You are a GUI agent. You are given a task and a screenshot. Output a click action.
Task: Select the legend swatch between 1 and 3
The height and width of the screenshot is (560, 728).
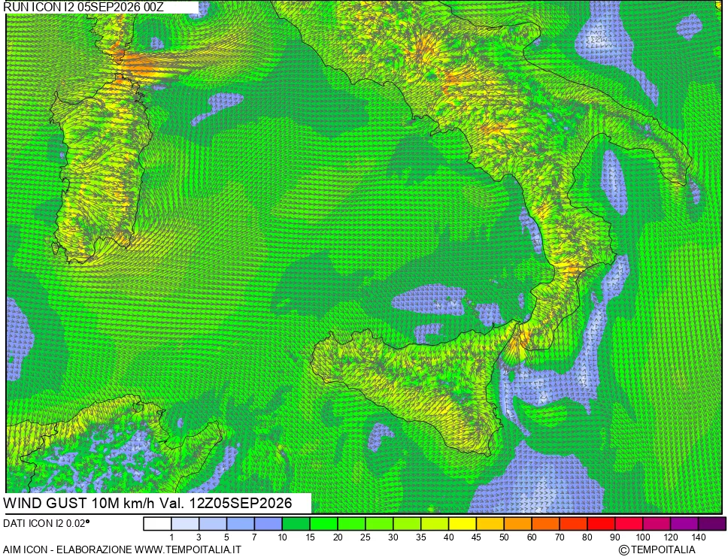[x=185, y=524]
